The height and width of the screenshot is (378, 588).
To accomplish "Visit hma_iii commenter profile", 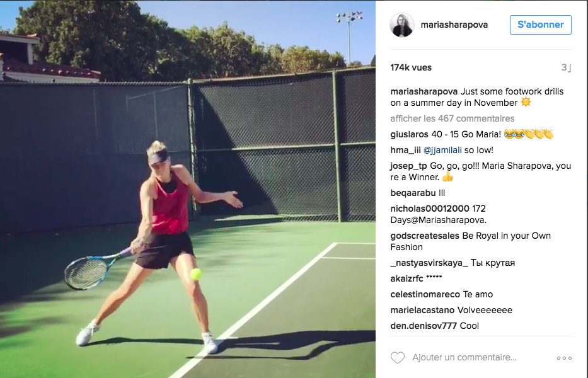I will coord(405,150).
